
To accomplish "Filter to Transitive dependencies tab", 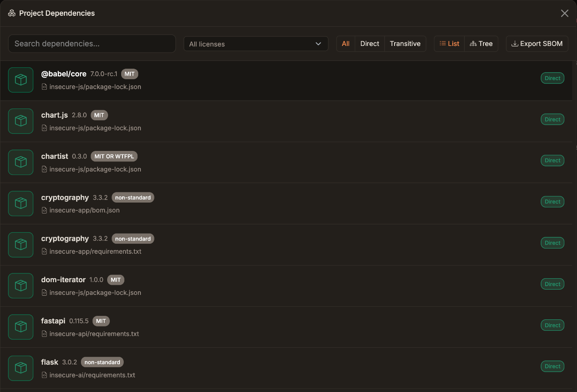I will coord(405,44).
